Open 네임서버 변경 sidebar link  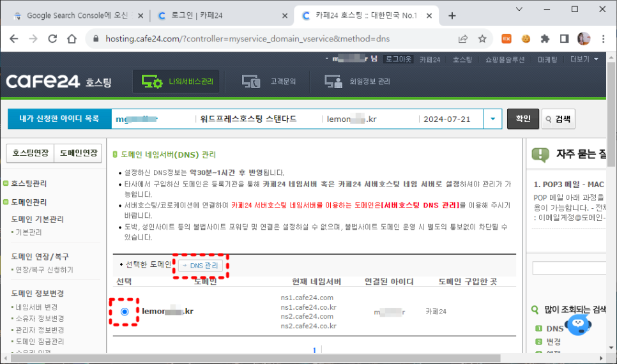36,307
